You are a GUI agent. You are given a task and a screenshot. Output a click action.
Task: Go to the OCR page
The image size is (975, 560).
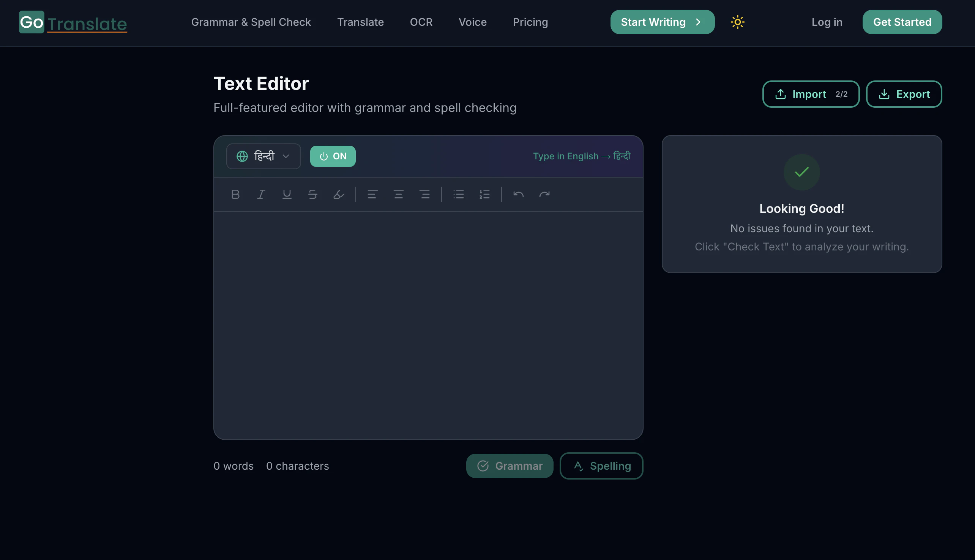click(x=421, y=22)
